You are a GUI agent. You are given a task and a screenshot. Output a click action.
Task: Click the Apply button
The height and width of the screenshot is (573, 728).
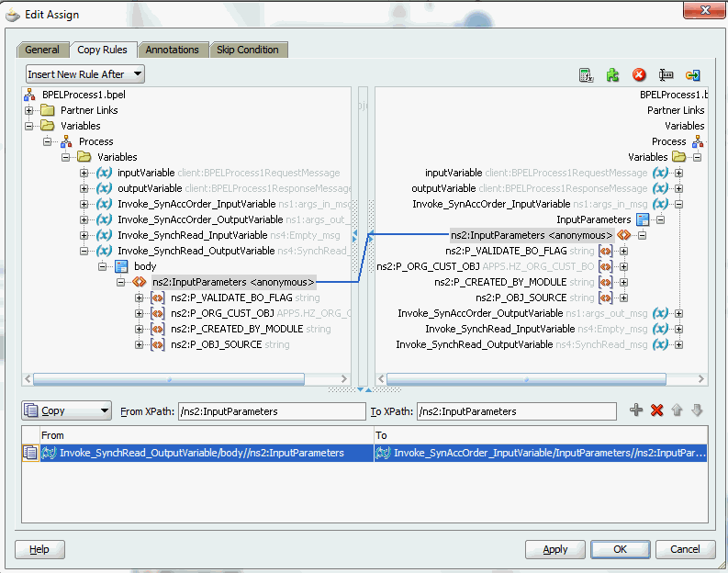point(554,549)
